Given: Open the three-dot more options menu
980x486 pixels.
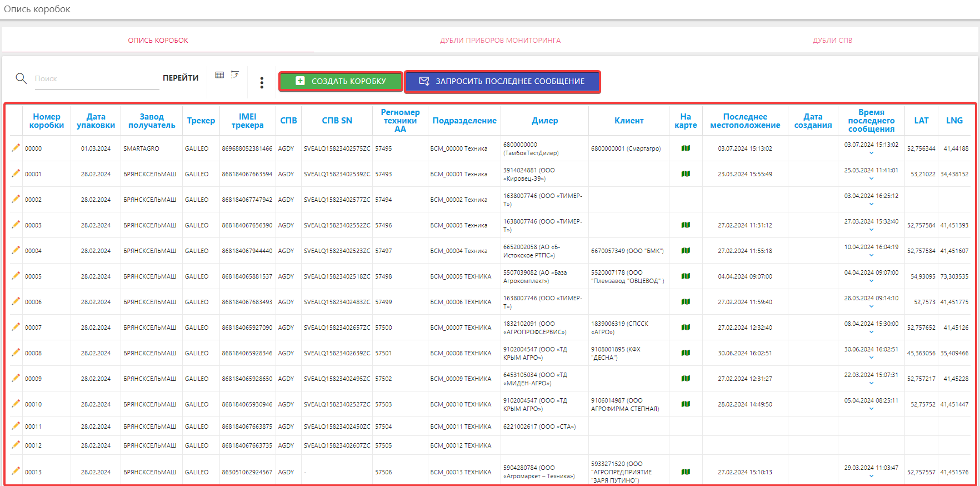Looking at the screenshot, I should pyautogui.click(x=262, y=83).
